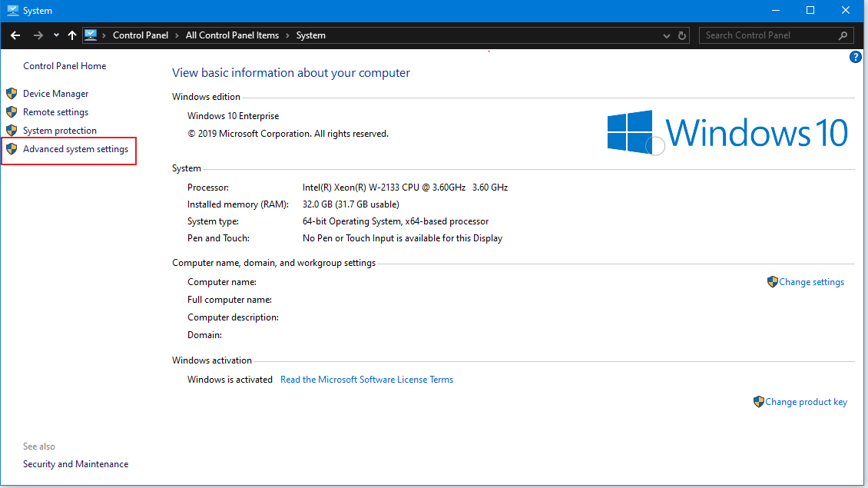The width and height of the screenshot is (868, 488).
Task: Click the System window title bar icon
Action: tap(13, 11)
